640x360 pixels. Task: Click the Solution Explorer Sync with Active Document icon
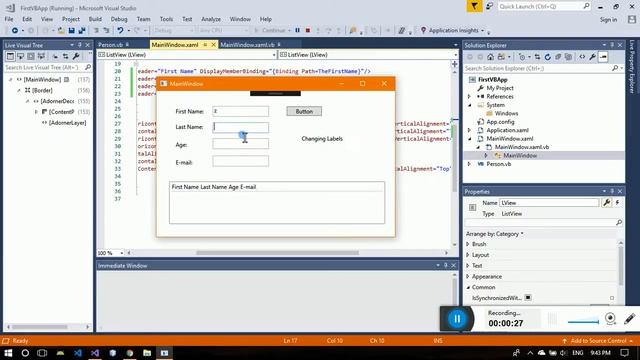(537, 57)
